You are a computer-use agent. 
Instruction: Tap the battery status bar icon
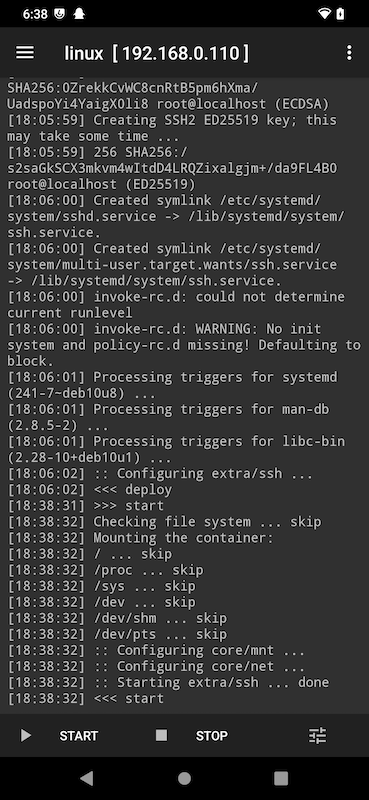click(x=340, y=14)
